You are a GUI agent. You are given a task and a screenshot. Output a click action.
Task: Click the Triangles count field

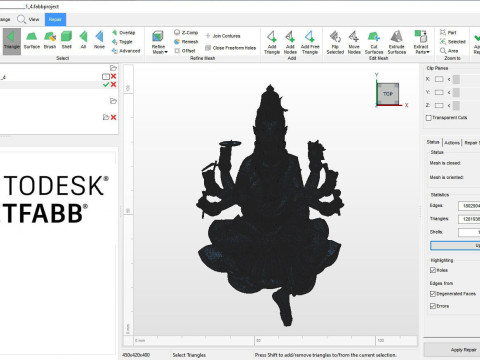[x=469, y=219]
